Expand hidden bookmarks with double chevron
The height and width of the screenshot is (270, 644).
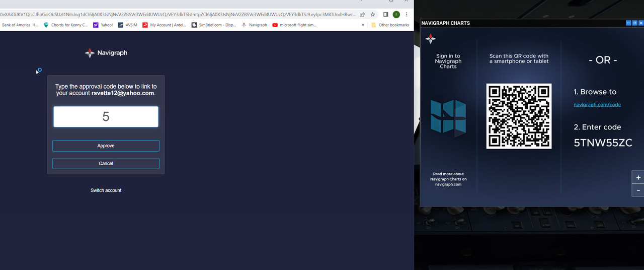363,25
